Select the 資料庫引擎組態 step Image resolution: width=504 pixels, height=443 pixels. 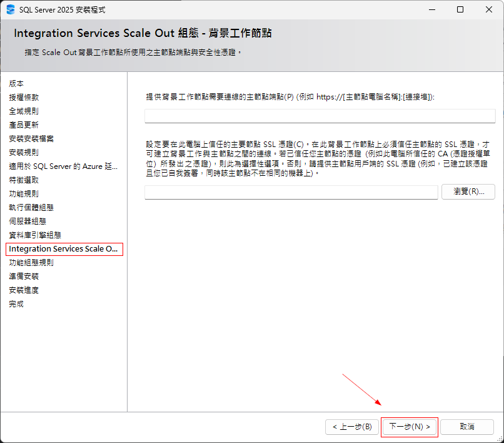point(35,235)
